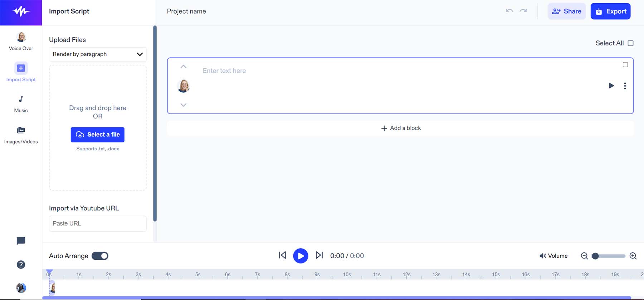
Task: Open the Images/Videos sidebar tab
Action: pyautogui.click(x=21, y=135)
